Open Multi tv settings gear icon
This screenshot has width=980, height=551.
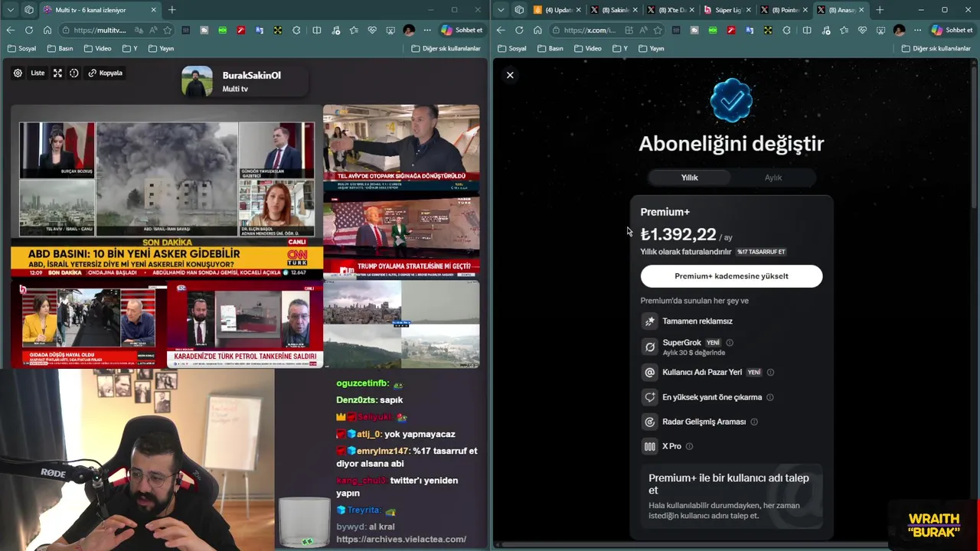pos(18,73)
